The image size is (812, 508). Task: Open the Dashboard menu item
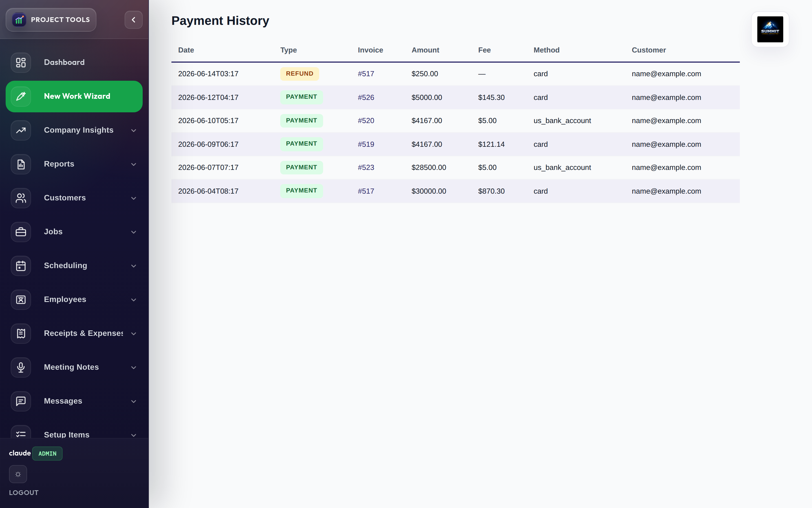click(x=74, y=62)
